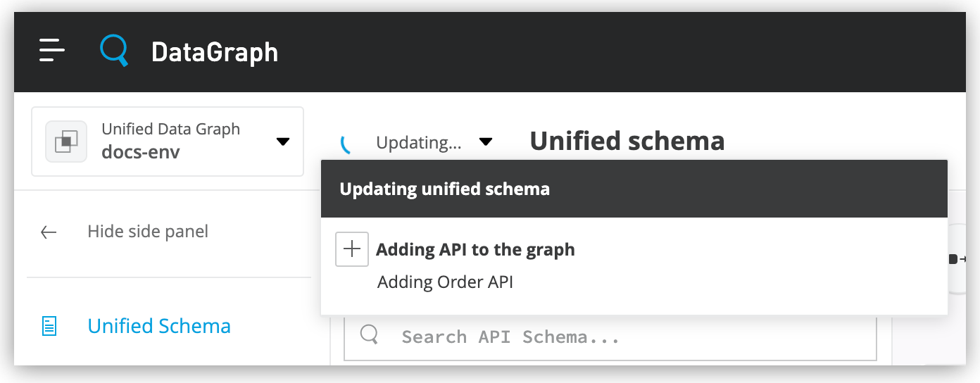Screen dimensions: 980x383
Task: Click the Unified Data Graph stacked-squares icon
Action: (66, 142)
